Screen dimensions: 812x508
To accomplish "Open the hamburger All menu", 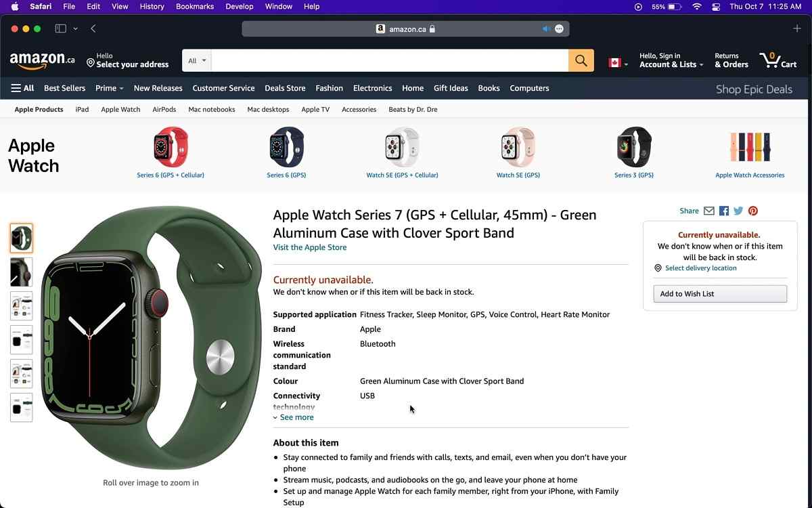I will point(22,88).
